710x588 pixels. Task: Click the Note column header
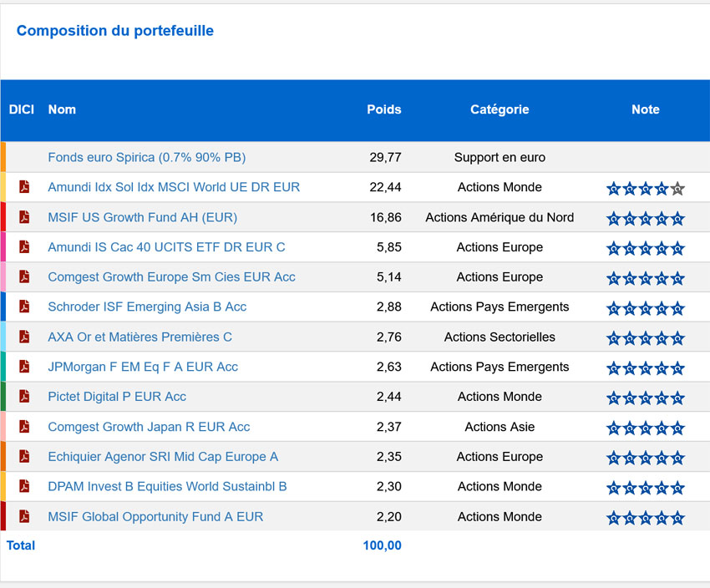click(x=646, y=109)
